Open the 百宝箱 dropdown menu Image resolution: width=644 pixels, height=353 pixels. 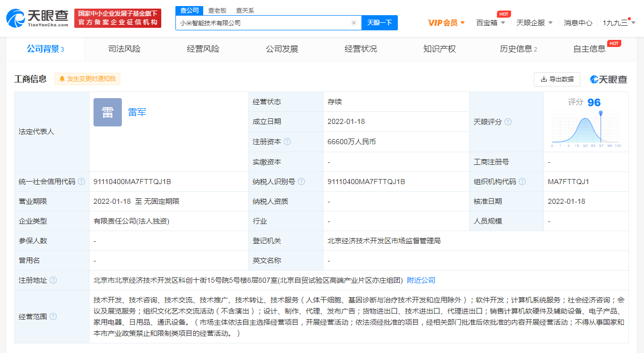pos(490,23)
